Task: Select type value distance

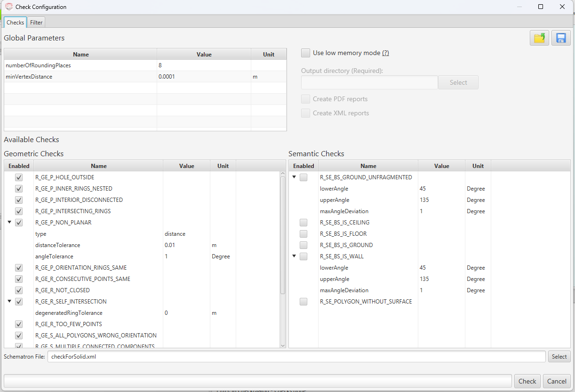Action: pos(175,234)
